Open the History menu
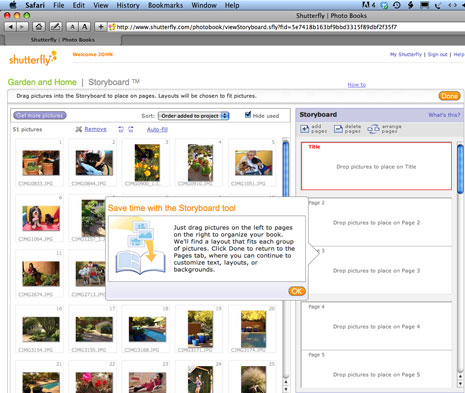 click(x=128, y=5)
